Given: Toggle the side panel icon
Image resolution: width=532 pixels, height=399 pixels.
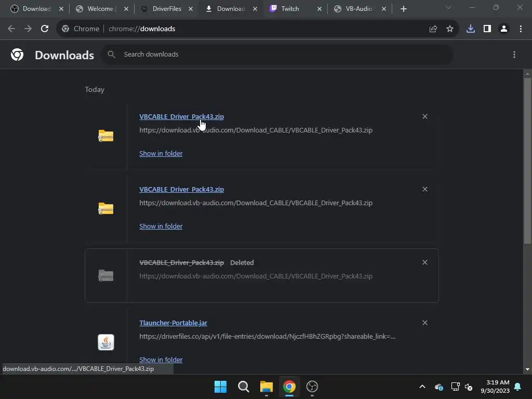Looking at the screenshot, I should click(487, 29).
